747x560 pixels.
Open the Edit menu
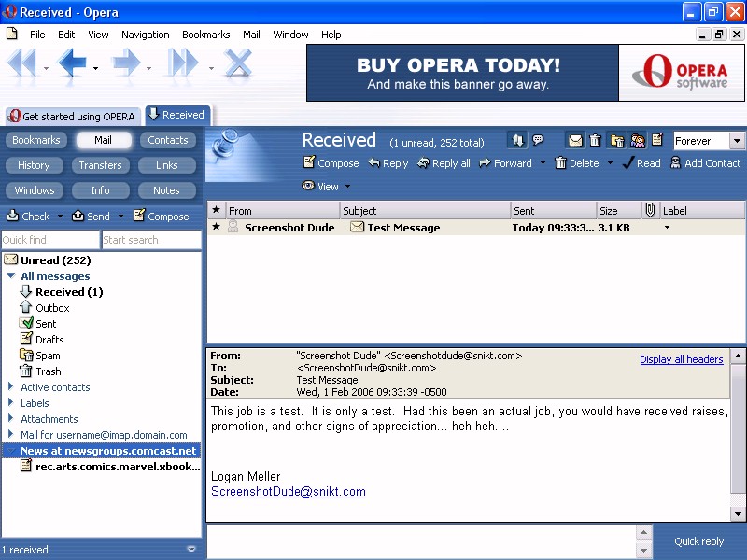click(x=66, y=35)
